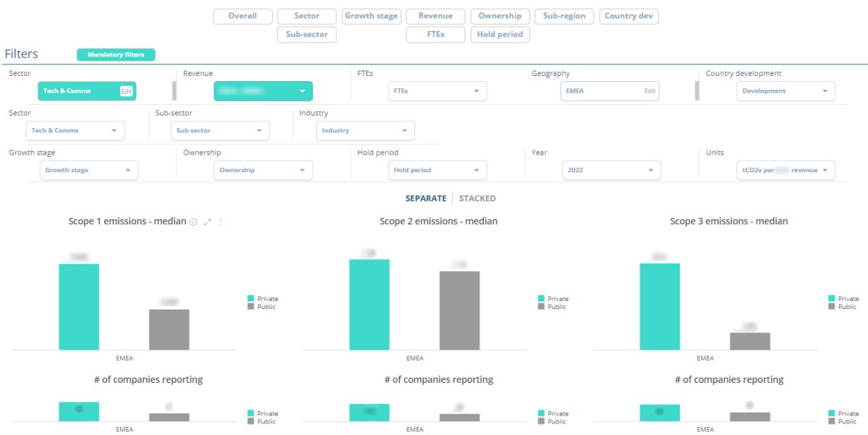868x435 pixels.
Task: Select the Sub-region tab
Action: [x=564, y=16]
